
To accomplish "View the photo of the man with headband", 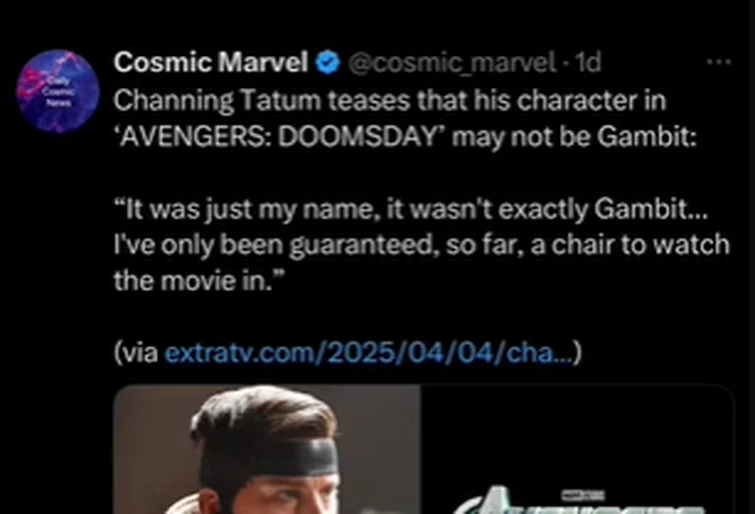I will pos(266,450).
